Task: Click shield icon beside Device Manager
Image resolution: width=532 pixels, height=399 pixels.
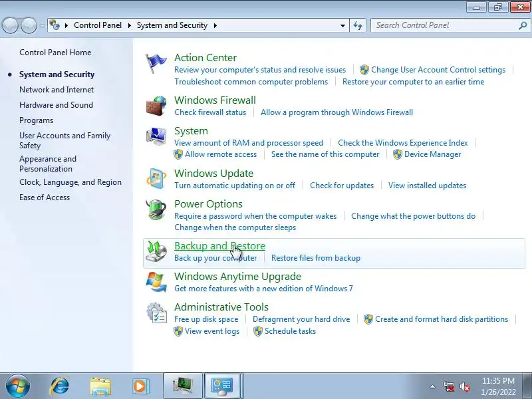Action: point(398,154)
